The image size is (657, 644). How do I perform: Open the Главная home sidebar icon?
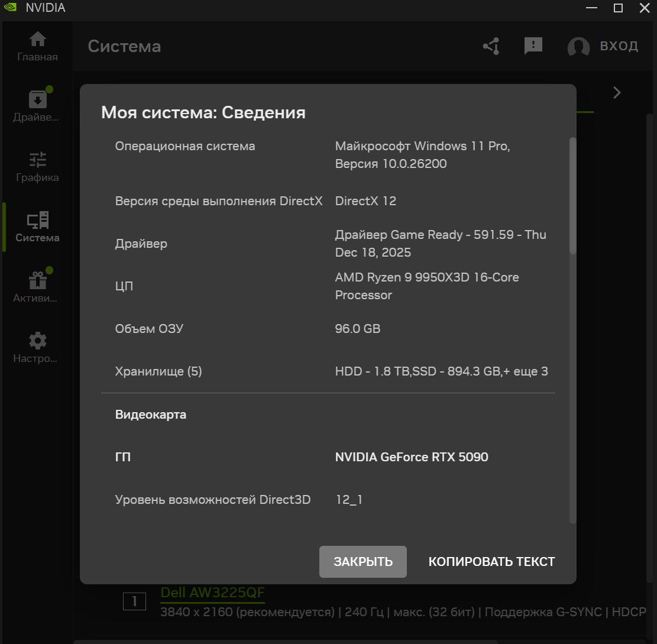37,46
